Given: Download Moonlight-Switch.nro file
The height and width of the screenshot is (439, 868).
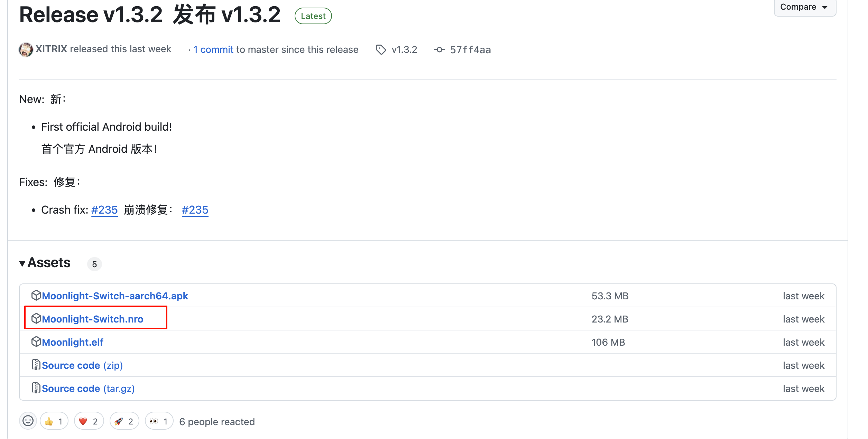Looking at the screenshot, I should (x=93, y=319).
